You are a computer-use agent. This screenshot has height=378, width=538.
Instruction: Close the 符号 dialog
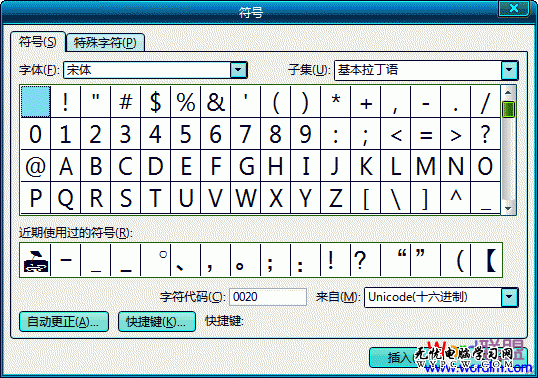click(x=513, y=8)
